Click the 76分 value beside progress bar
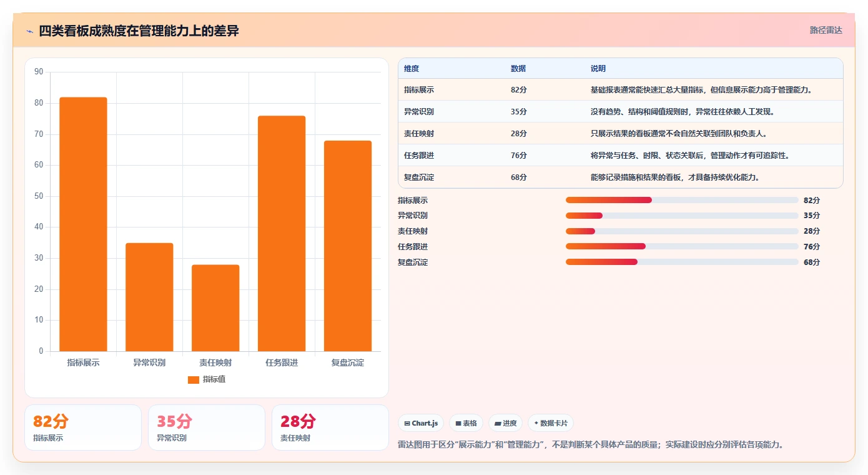 812,247
